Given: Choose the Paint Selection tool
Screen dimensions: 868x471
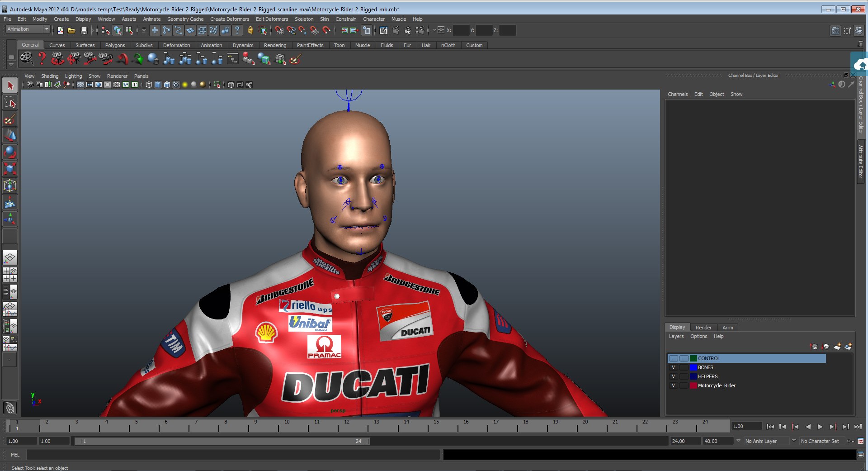Looking at the screenshot, I should click(10, 119).
